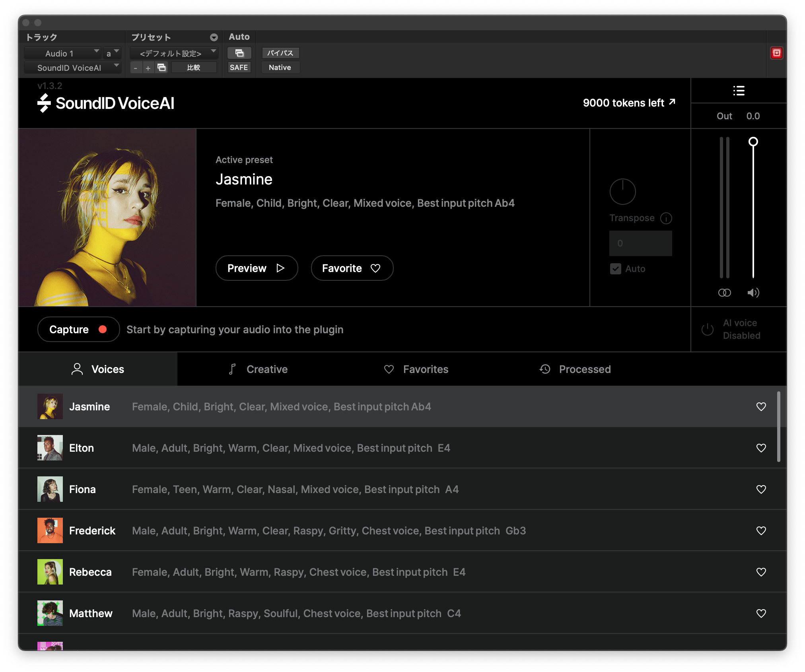Viewport: 805px width, 672px height.
Task: Open the Processed tab
Action: [575, 369]
